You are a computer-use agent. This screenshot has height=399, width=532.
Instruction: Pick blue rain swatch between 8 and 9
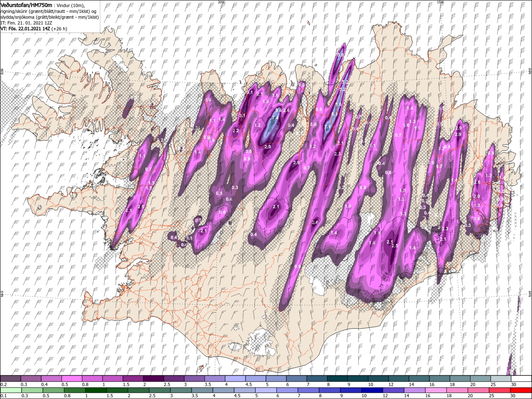click(330, 390)
